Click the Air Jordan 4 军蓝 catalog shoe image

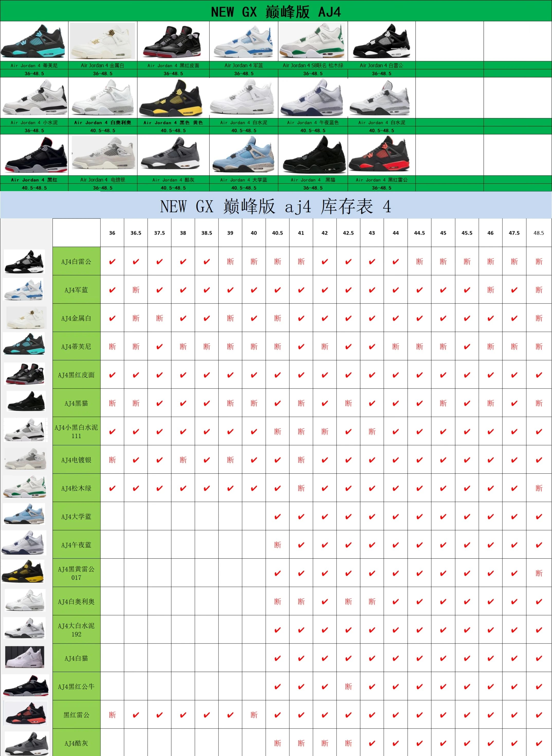[243, 41]
